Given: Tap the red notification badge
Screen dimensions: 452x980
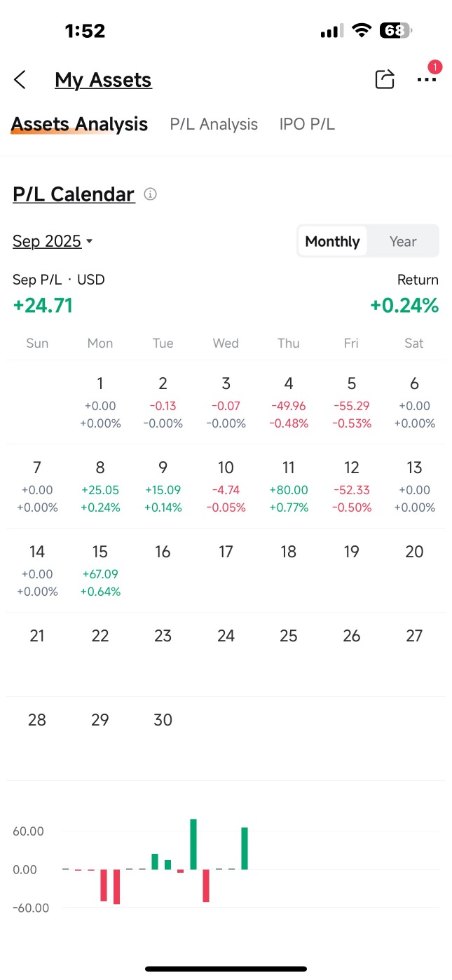Looking at the screenshot, I should coord(434,67).
